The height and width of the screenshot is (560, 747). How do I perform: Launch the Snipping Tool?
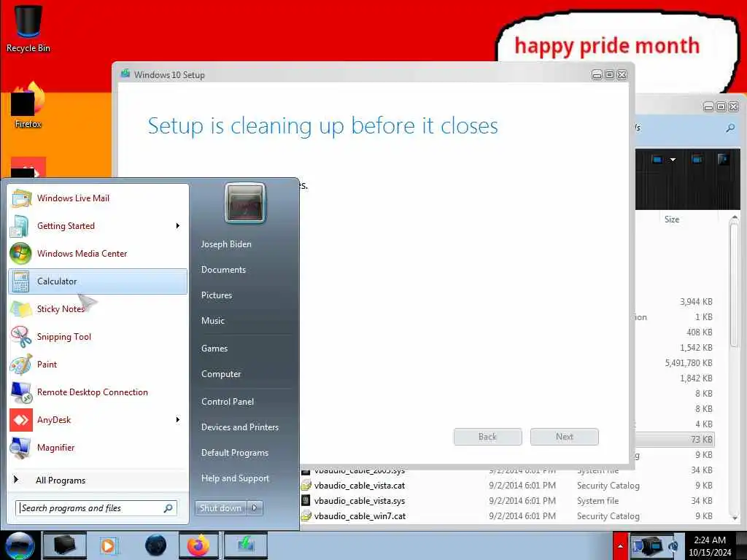[x=98, y=337]
